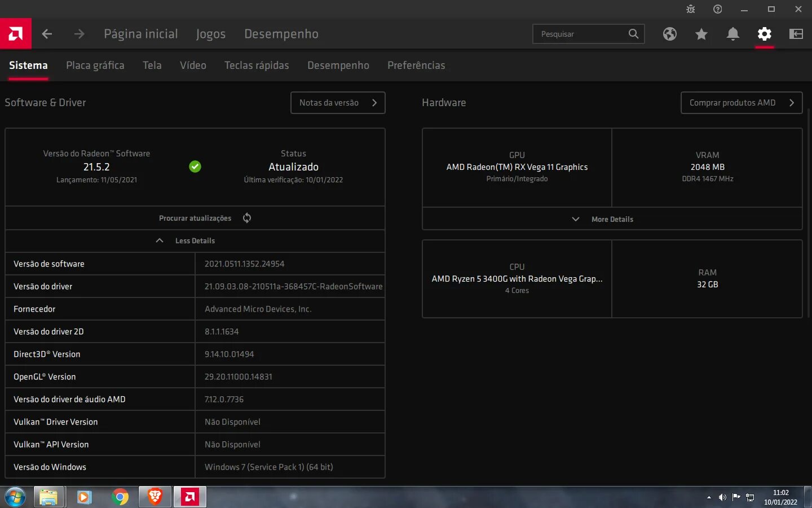The image size is (812, 508).
Task: Open settings gear icon
Action: tap(765, 34)
